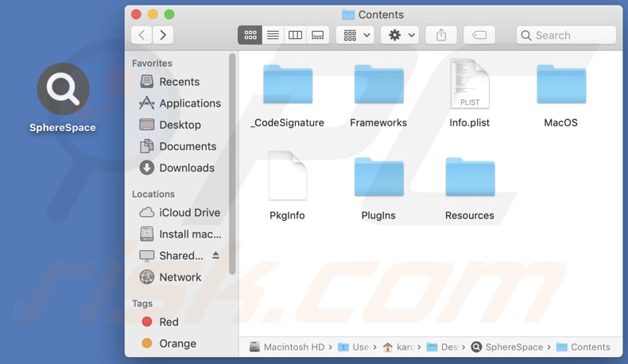Select Desktop in the sidebar
Viewport: 628px width, 364px height.
(170, 125)
